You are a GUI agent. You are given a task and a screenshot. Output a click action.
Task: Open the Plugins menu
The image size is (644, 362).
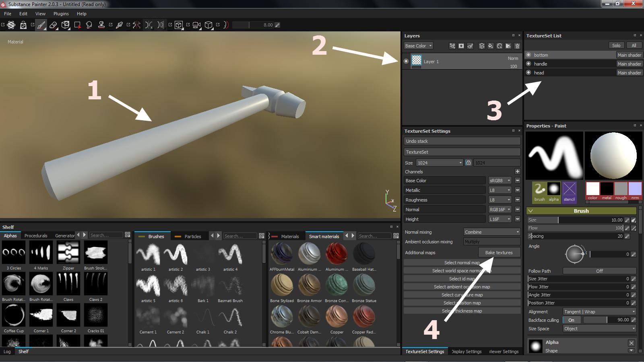pos(61,14)
